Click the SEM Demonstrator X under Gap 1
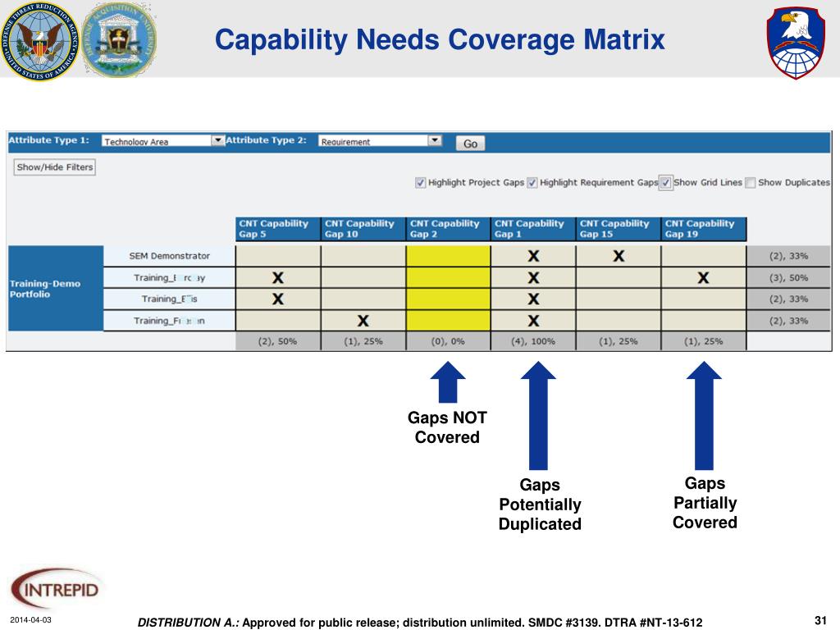 pos(533,256)
